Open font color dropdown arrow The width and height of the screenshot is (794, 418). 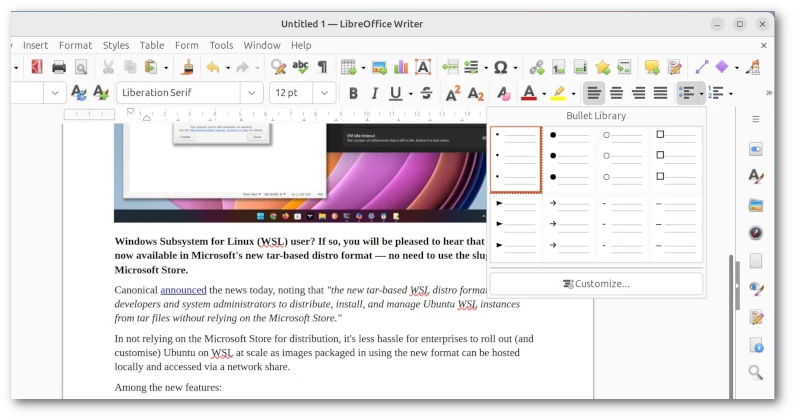point(544,94)
